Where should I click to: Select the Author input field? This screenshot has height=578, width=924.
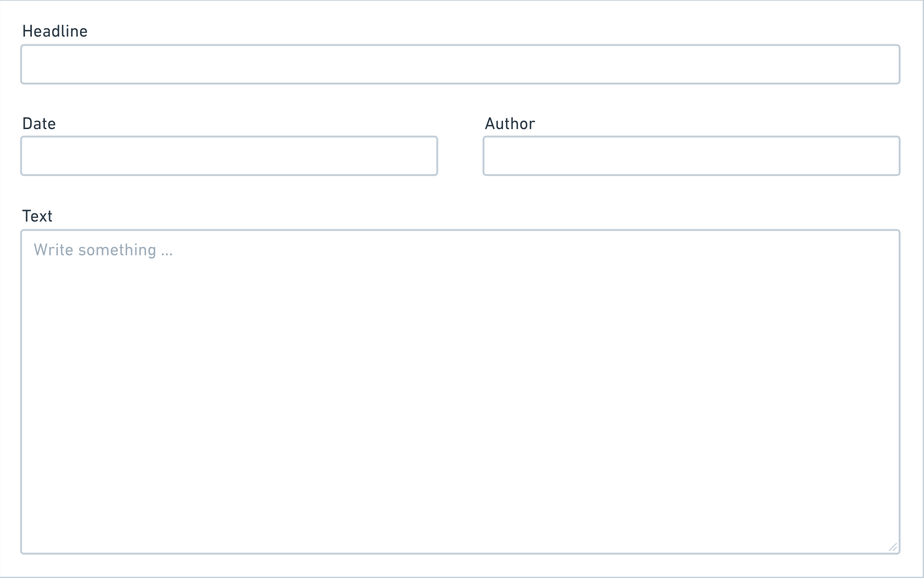coord(691,156)
